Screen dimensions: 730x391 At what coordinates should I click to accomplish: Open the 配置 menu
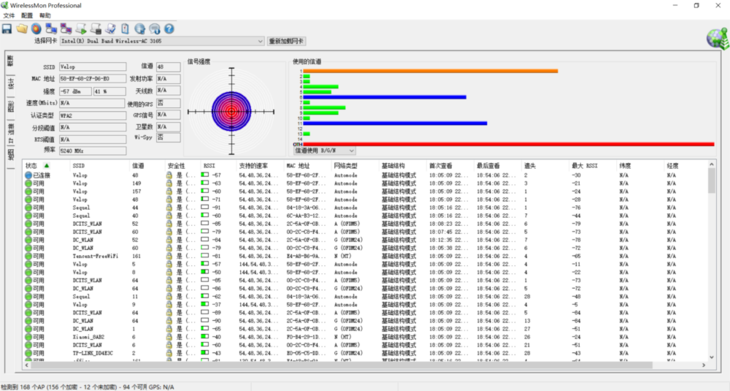pos(27,15)
